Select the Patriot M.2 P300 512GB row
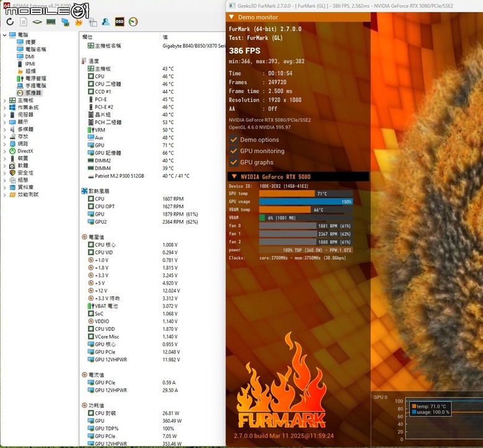The width and height of the screenshot is (483, 448). pos(152,176)
